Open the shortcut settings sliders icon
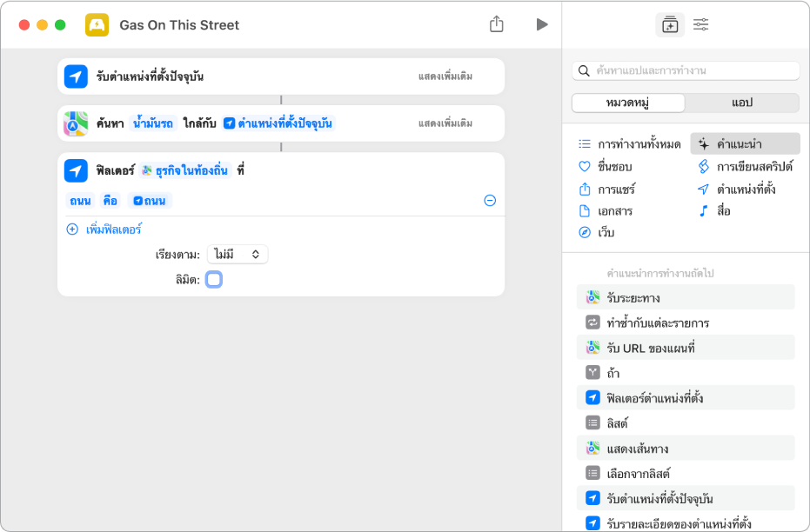 (x=700, y=25)
